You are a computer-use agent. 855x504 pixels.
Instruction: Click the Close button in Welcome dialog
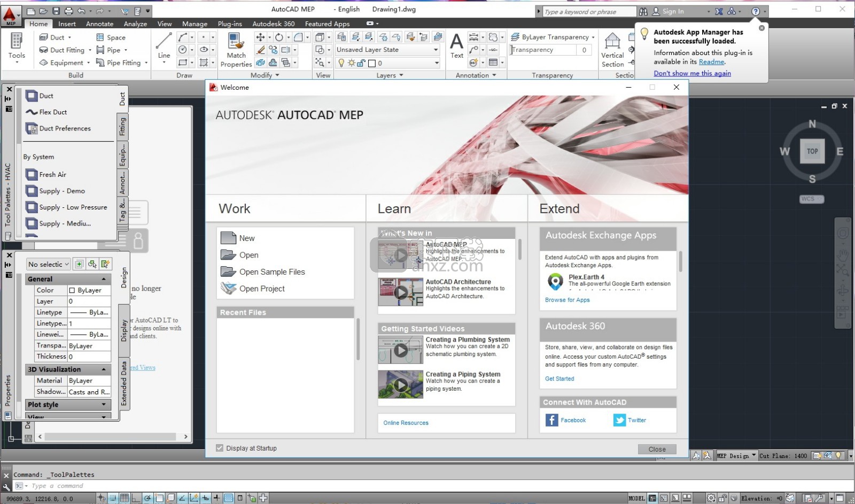tap(657, 449)
